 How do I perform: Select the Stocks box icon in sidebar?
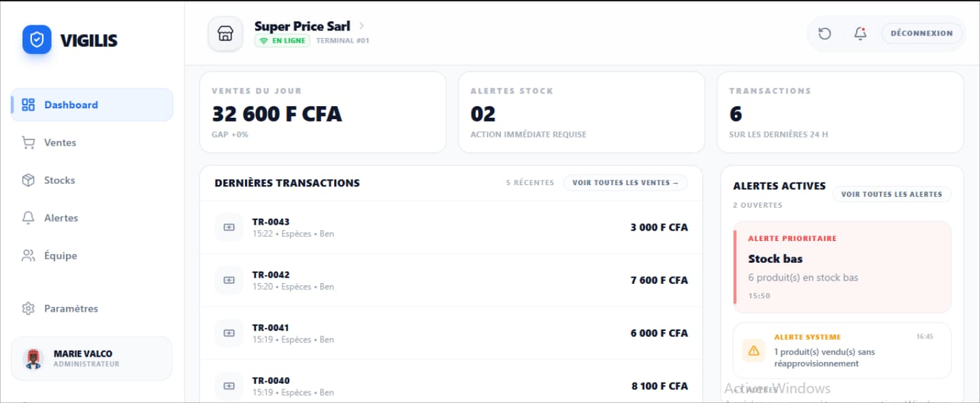pyautogui.click(x=28, y=180)
